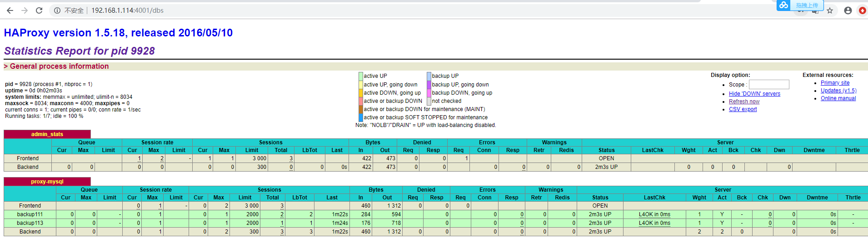Image resolution: width=868 pixels, height=249 pixels.
Task: Click proxy-mysql Frontend row label
Action: click(30, 206)
